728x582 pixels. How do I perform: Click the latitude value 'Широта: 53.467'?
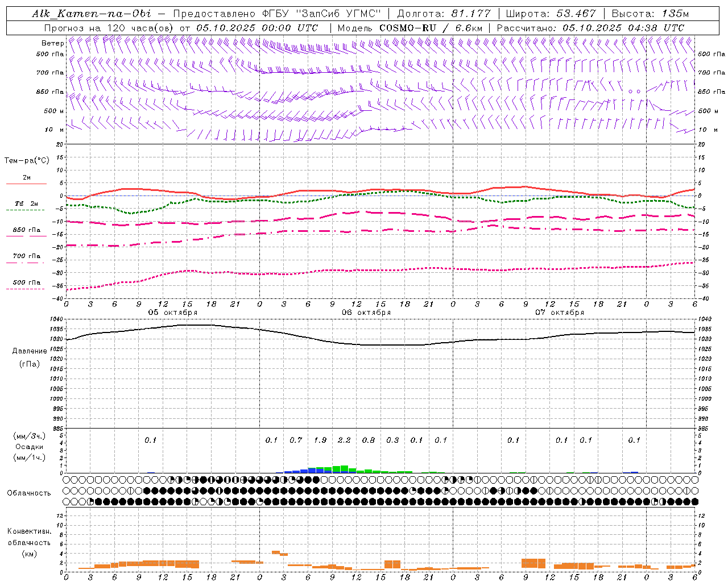click(x=551, y=14)
